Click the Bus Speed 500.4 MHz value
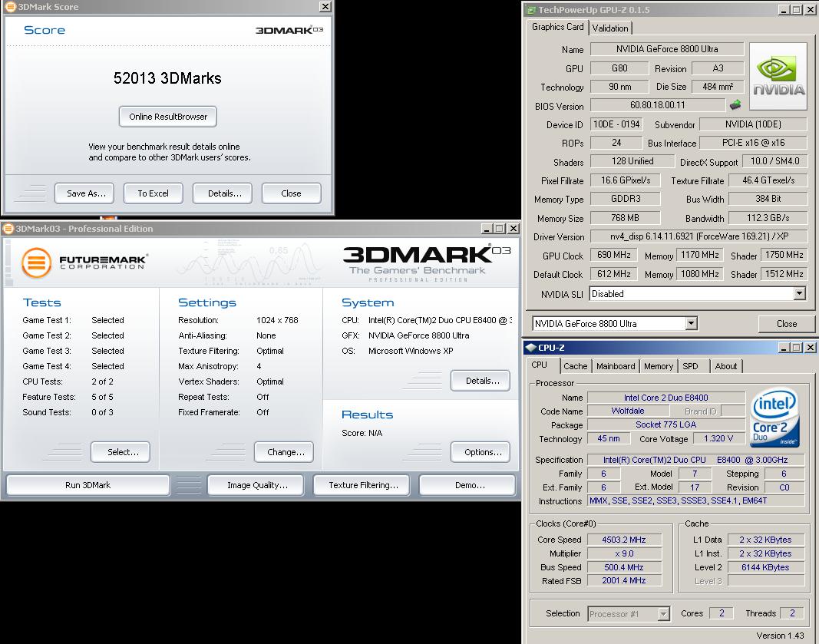Viewport: 819px width, 644px height. (624, 567)
